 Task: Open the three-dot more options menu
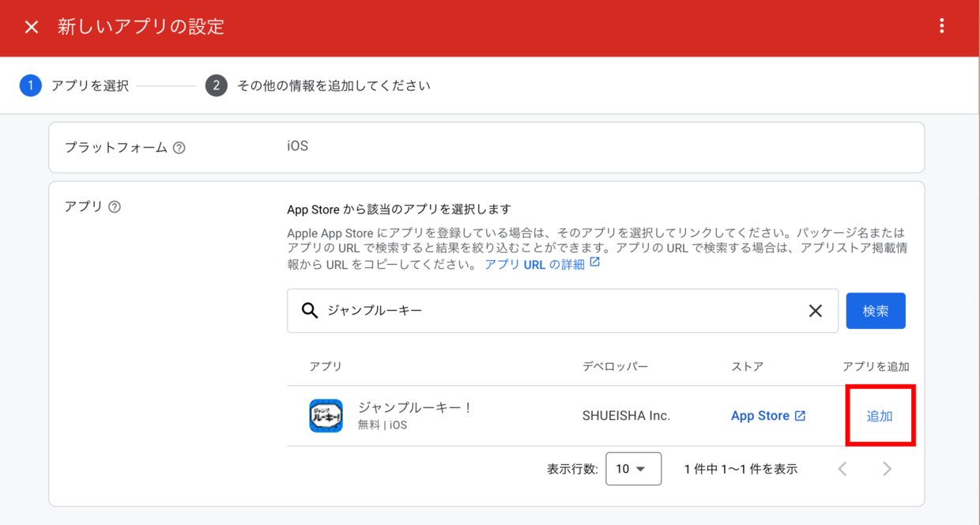coord(941,26)
